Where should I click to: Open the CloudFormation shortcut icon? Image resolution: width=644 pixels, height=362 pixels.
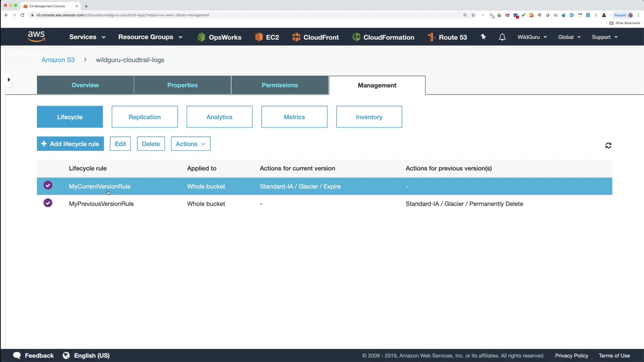coord(356,37)
